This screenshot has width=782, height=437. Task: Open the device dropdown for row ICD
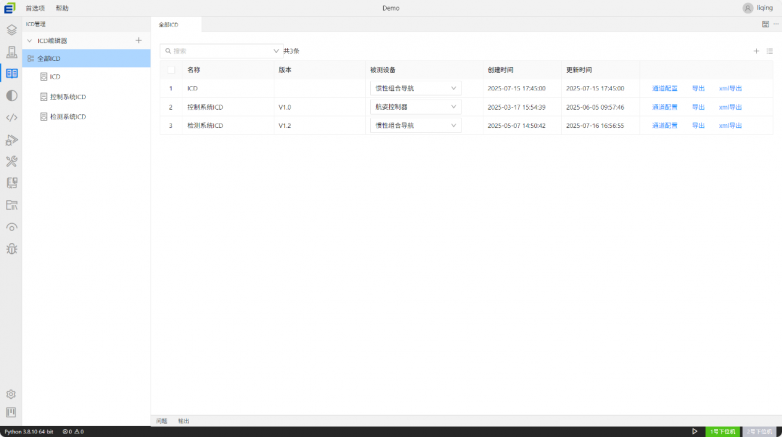click(415, 88)
